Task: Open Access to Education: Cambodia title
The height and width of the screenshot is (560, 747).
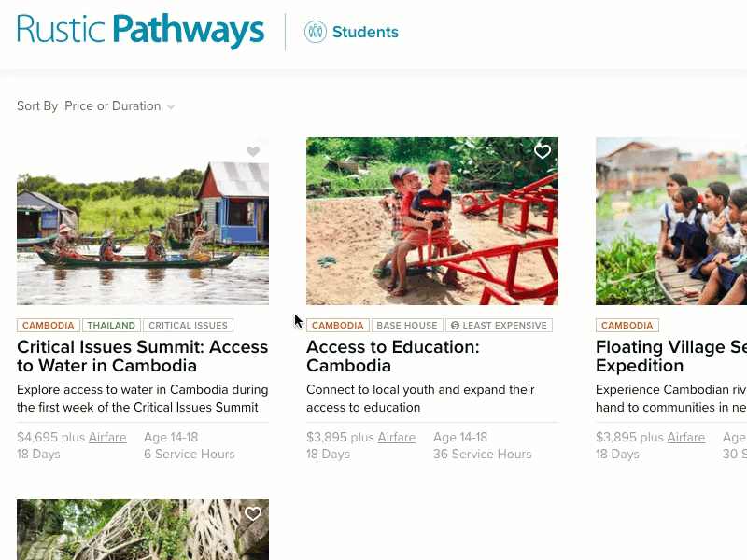Action: click(x=392, y=356)
